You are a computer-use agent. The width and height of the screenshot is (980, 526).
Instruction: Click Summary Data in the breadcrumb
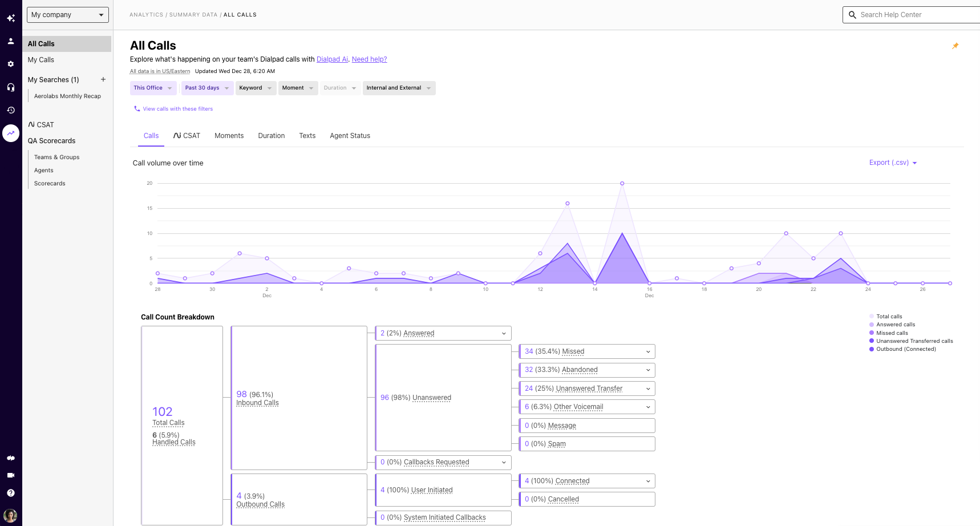[x=193, y=15]
